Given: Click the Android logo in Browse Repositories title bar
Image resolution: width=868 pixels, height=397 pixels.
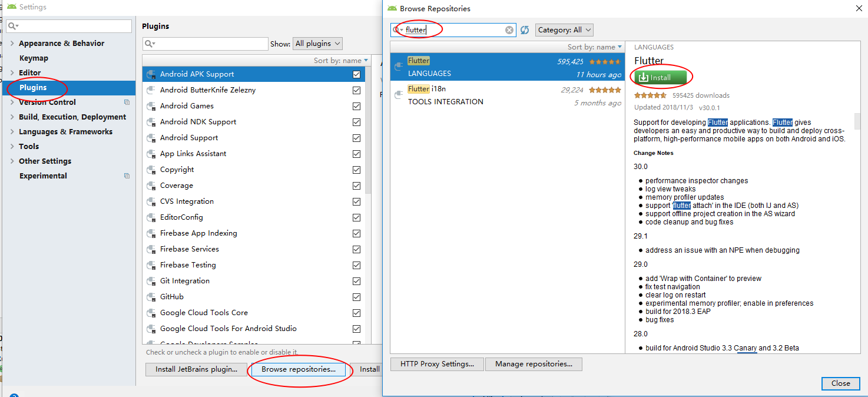Looking at the screenshot, I should pos(392,8).
